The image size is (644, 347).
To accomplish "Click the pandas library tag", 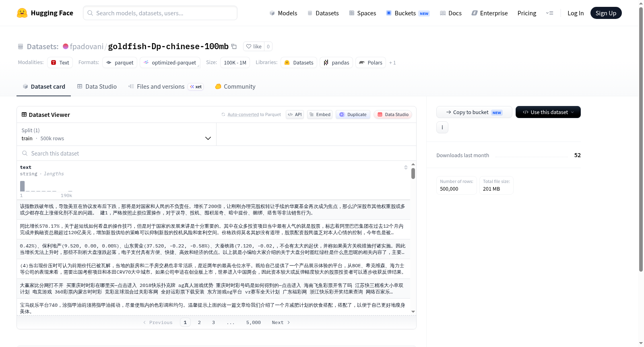I will (336, 62).
